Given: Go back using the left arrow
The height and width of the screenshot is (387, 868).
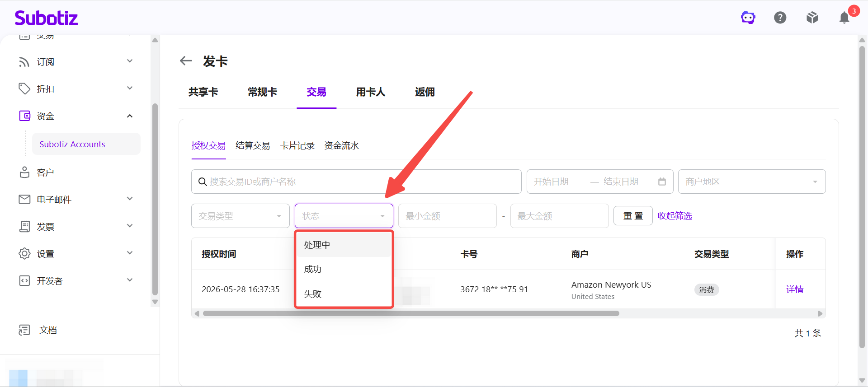Looking at the screenshot, I should point(186,61).
